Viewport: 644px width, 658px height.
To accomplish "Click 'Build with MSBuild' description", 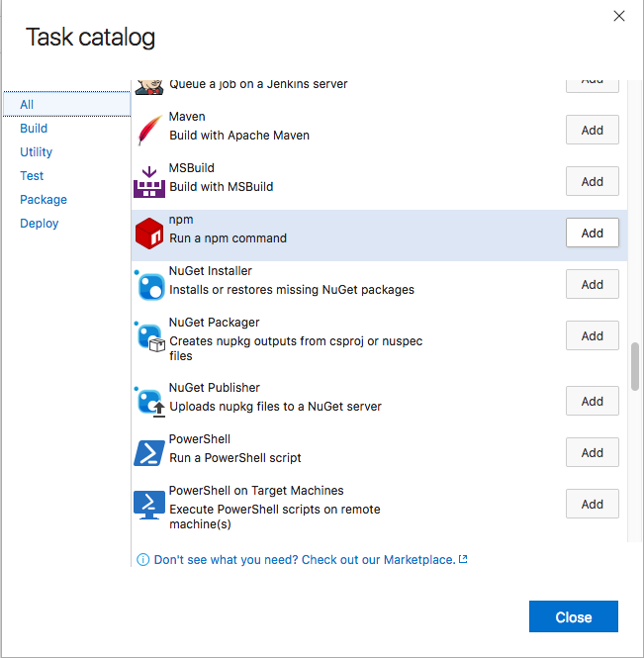I will coord(222,187).
